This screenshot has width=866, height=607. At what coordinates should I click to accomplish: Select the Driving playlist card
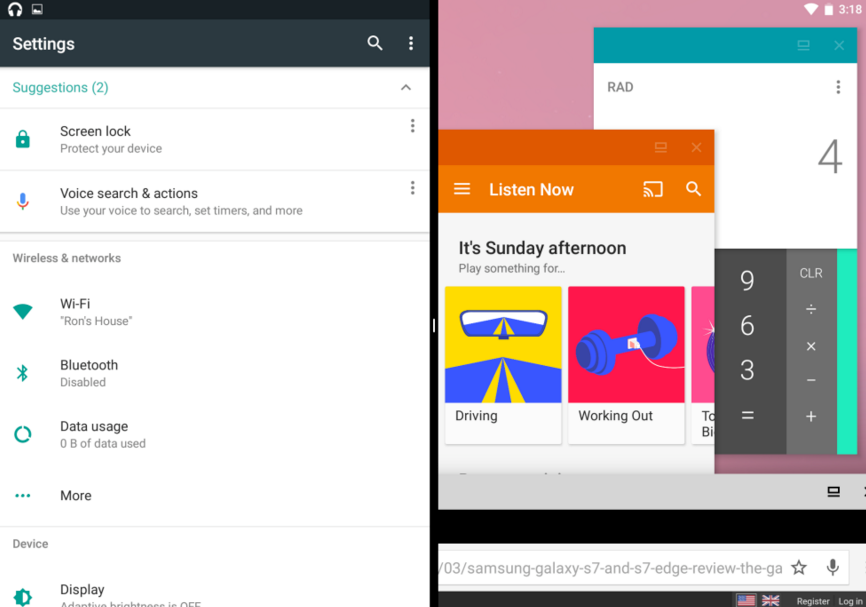pos(503,365)
